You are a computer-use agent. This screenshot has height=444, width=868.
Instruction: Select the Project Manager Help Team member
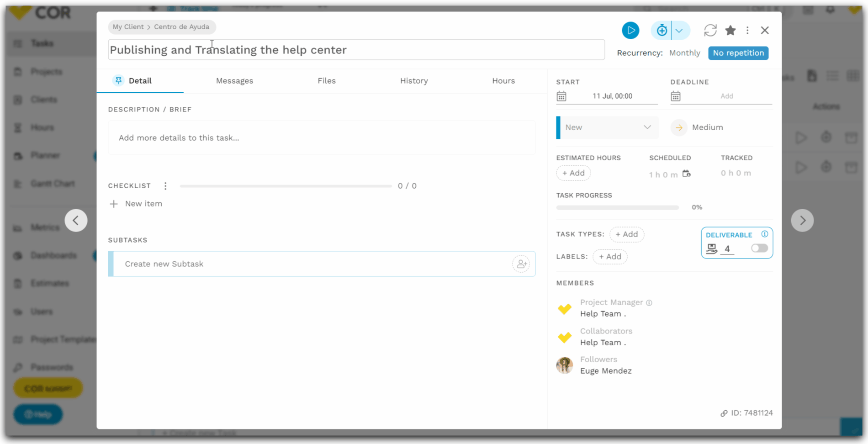point(603,314)
